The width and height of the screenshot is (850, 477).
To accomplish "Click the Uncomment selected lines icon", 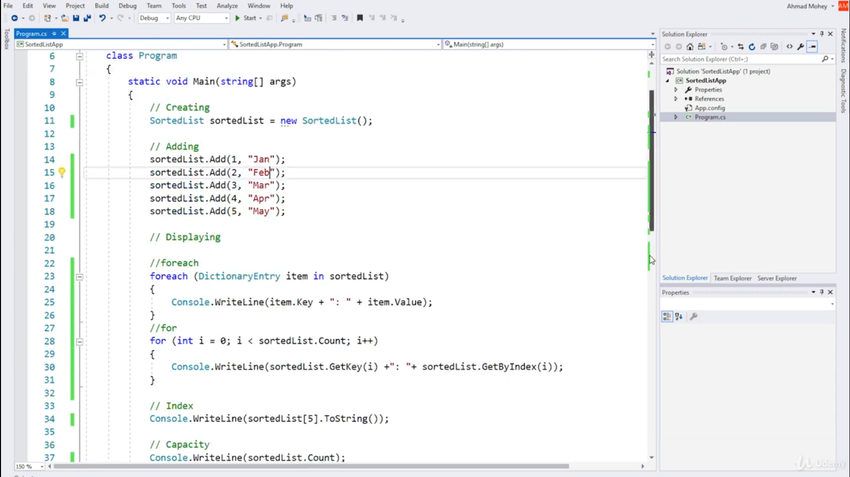I will point(345,18).
